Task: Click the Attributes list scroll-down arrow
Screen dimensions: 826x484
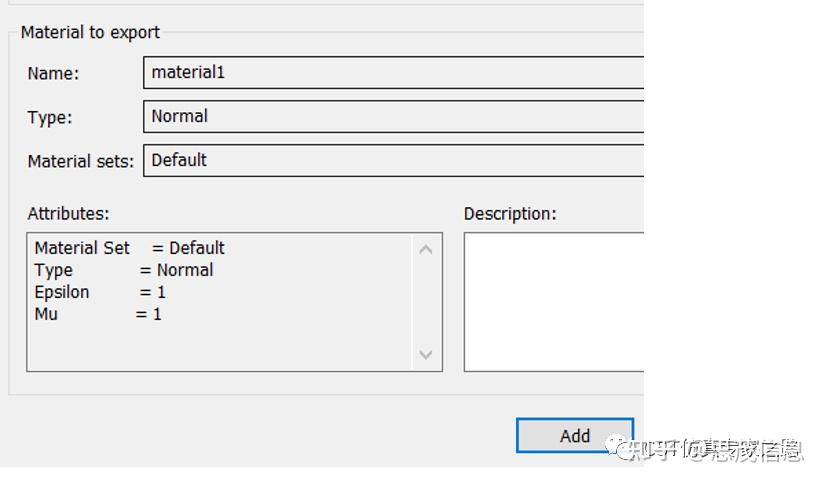Action: [426, 355]
